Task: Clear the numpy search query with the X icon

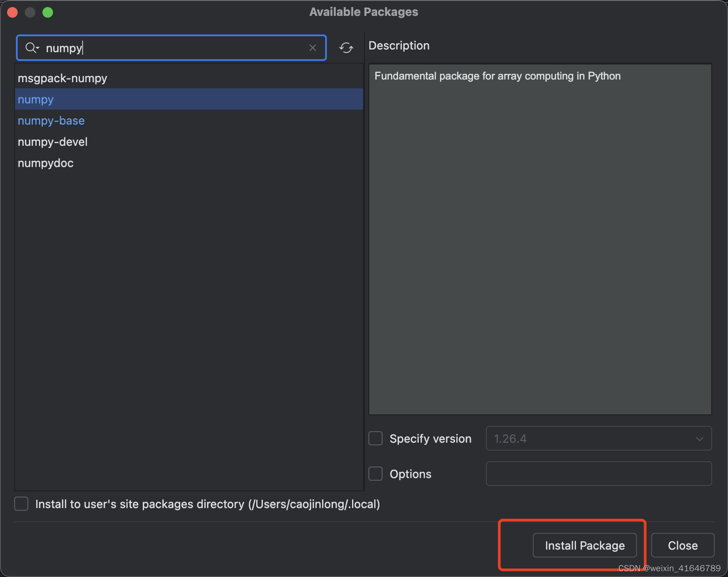Action: point(313,47)
